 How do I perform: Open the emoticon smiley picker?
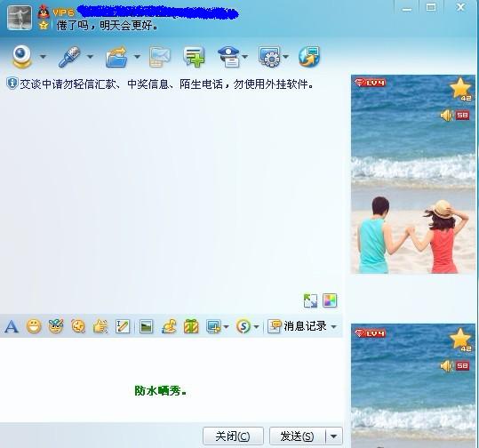[34, 326]
